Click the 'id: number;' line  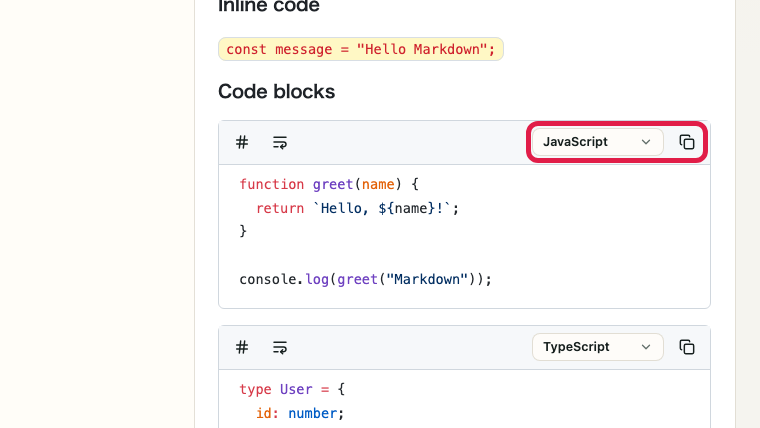tap(300, 413)
